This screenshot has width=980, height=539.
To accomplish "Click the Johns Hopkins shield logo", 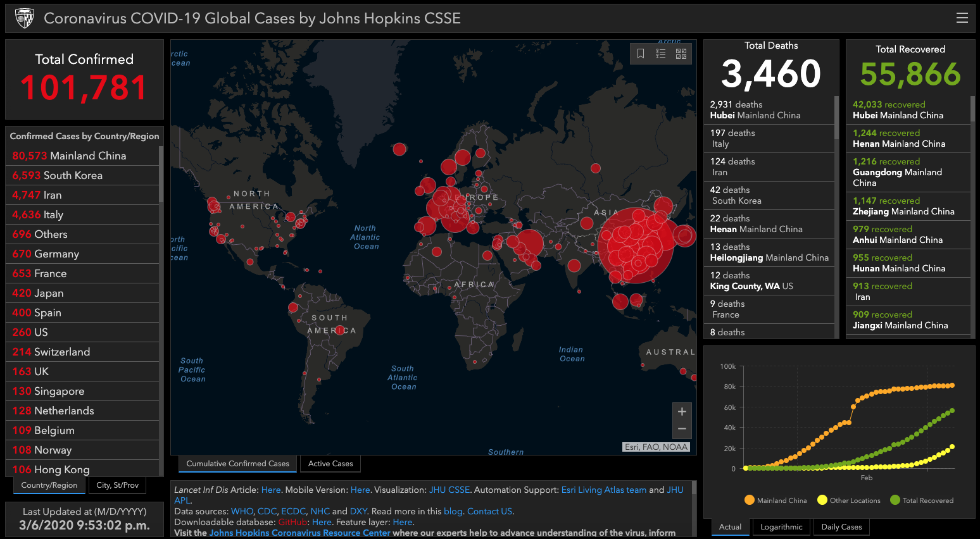I will 24,18.
